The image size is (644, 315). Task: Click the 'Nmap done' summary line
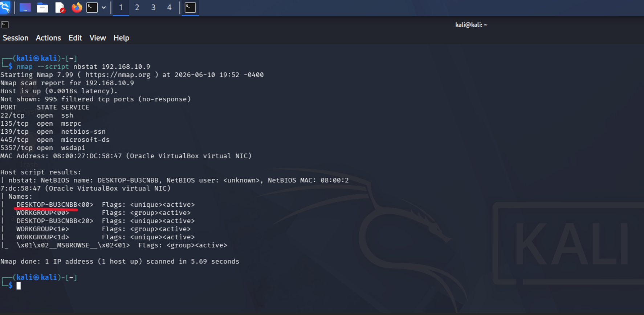click(120, 262)
